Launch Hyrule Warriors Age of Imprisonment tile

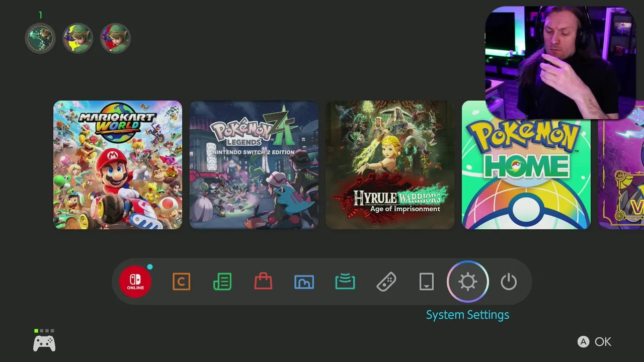point(390,165)
